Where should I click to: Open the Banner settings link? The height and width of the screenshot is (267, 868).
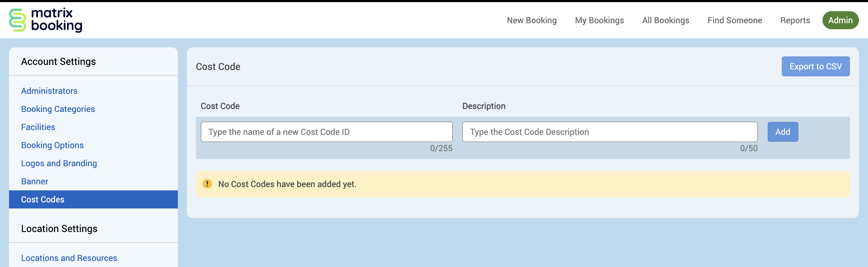click(x=34, y=181)
